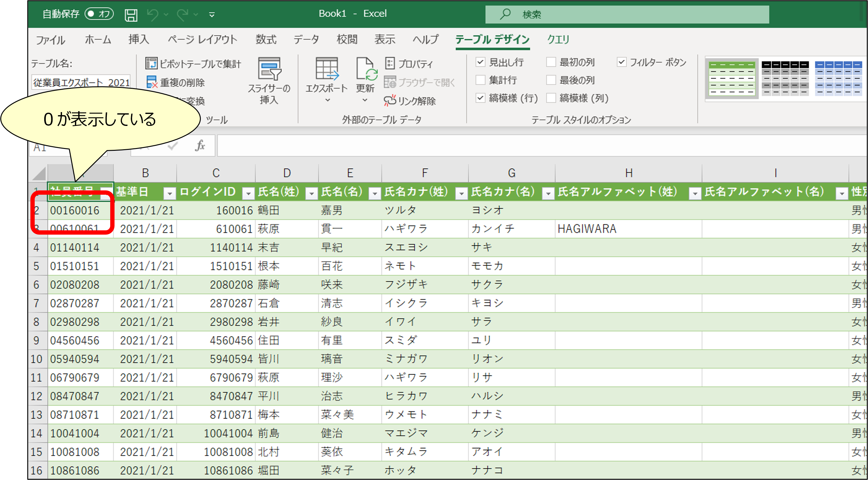Open the Quick Access Toolbar customize arrow
This screenshot has height=480, width=868.
[212, 14]
